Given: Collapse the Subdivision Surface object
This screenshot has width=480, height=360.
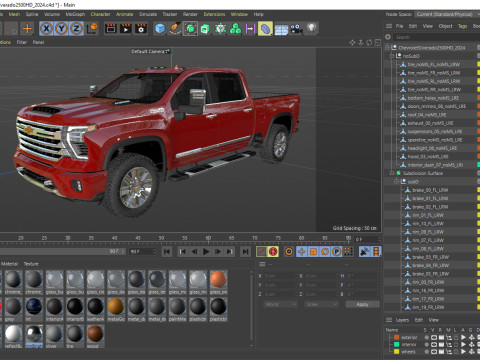Looking at the screenshot, I should [392, 173].
